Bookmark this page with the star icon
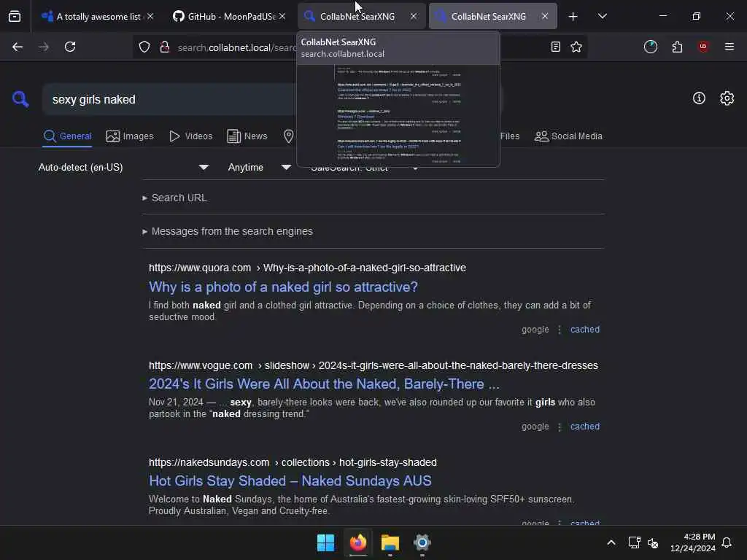The height and width of the screenshot is (560, 747). coord(576,47)
